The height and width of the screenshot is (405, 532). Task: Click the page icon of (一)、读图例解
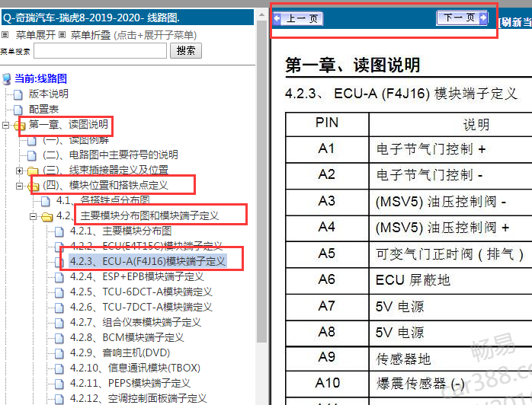click(31, 140)
